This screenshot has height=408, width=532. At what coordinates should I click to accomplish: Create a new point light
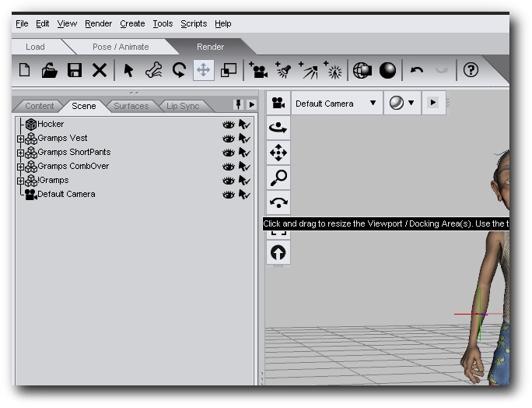333,70
